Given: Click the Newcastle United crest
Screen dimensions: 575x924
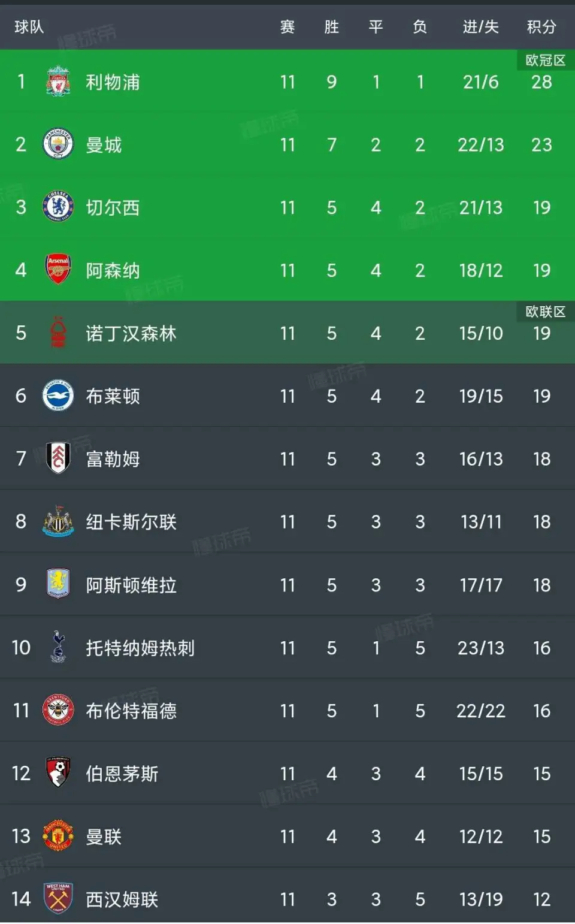Looking at the screenshot, I should (x=58, y=522).
